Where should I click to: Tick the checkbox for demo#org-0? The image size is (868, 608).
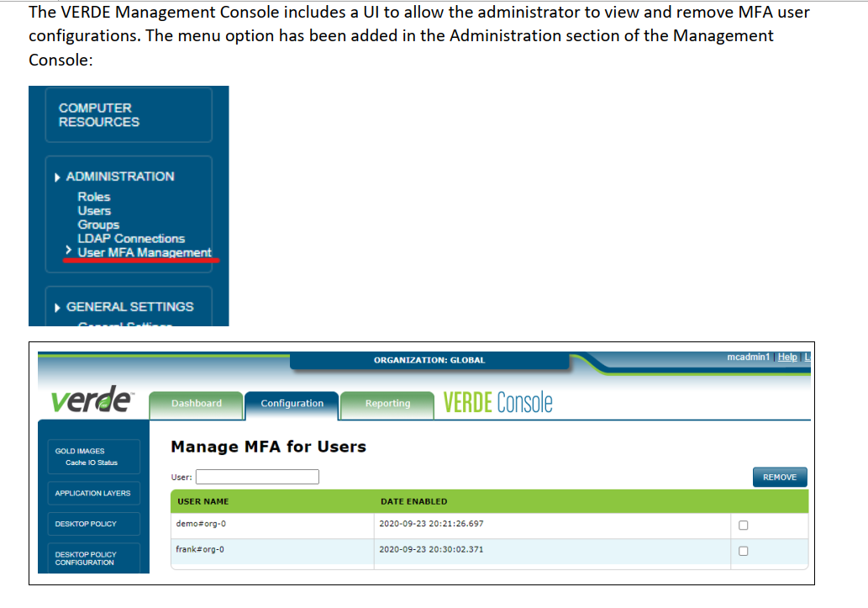744,526
